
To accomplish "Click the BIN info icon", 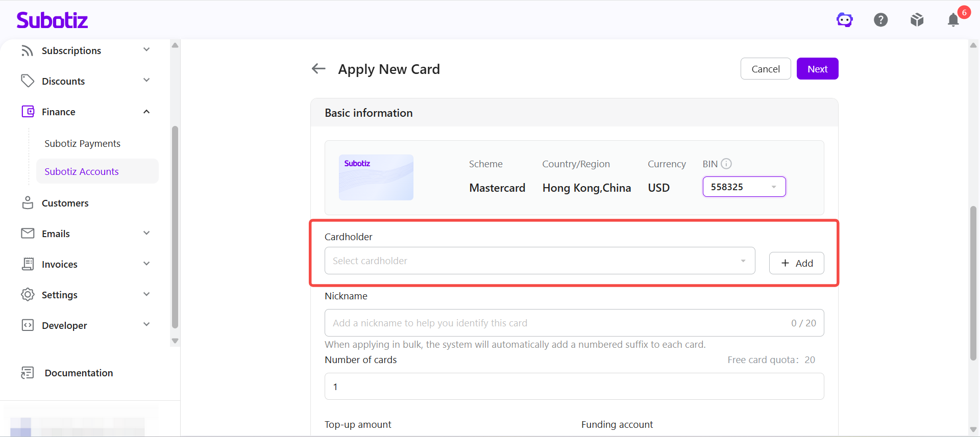I will click(x=726, y=164).
